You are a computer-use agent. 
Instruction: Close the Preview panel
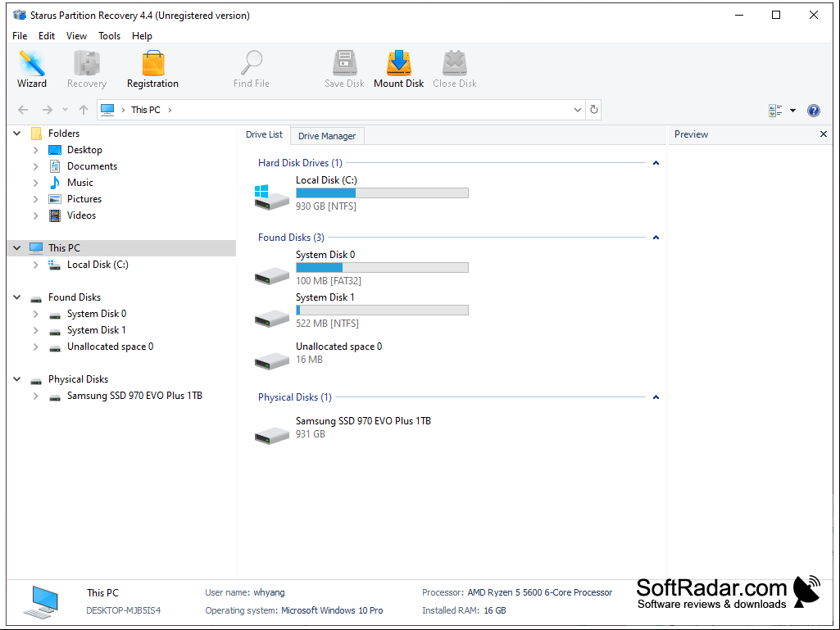[x=824, y=134]
